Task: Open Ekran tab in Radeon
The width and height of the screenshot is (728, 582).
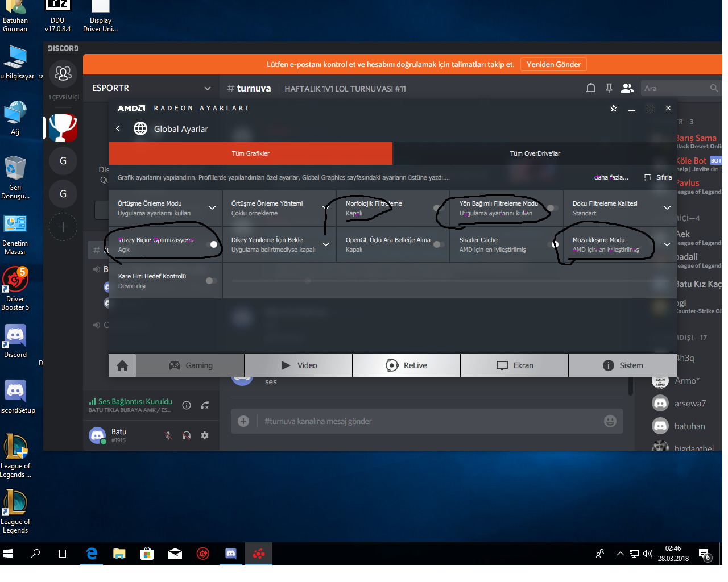Action: point(515,365)
